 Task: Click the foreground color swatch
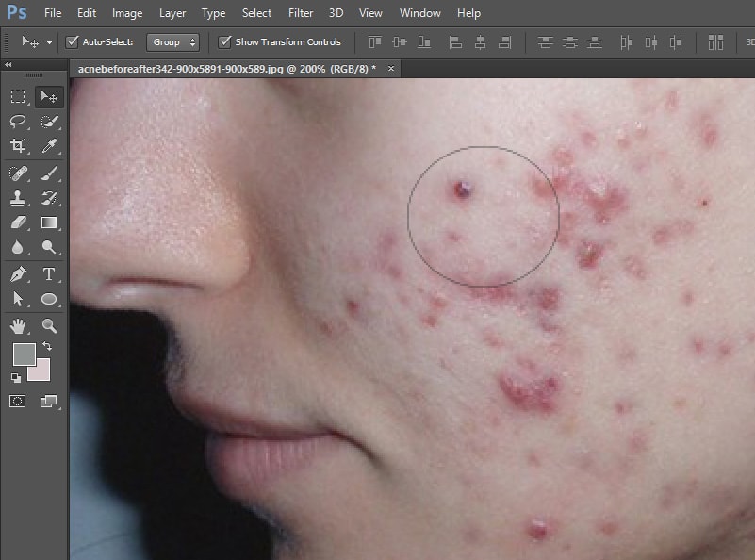coord(23,354)
